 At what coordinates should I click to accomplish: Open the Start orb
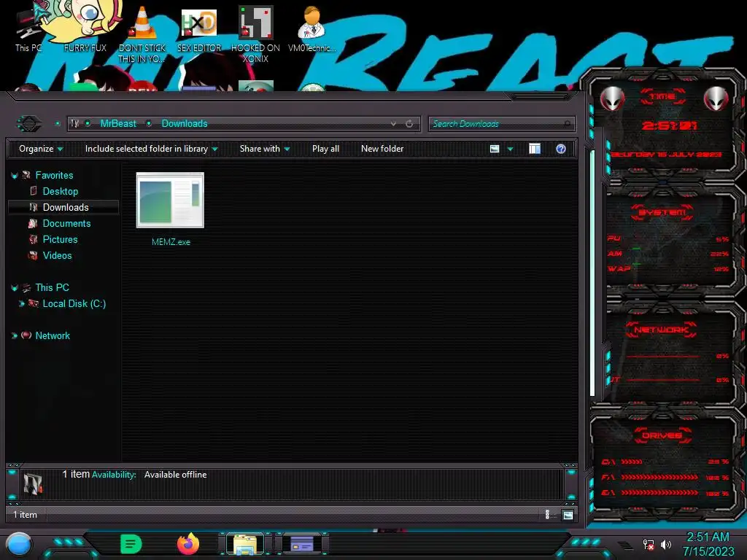(x=19, y=545)
